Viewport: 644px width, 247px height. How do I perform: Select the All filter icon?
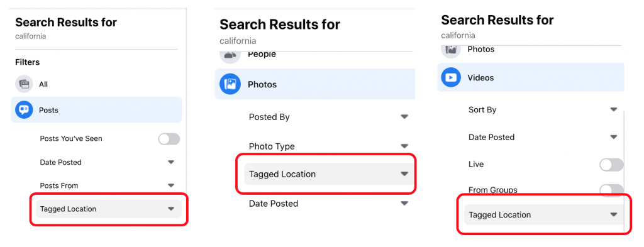[25, 84]
